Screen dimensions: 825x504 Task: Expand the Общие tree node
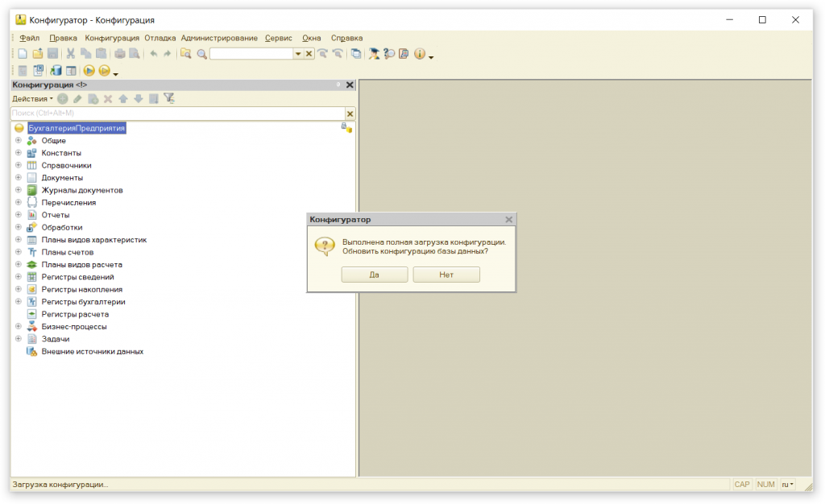point(18,140)
